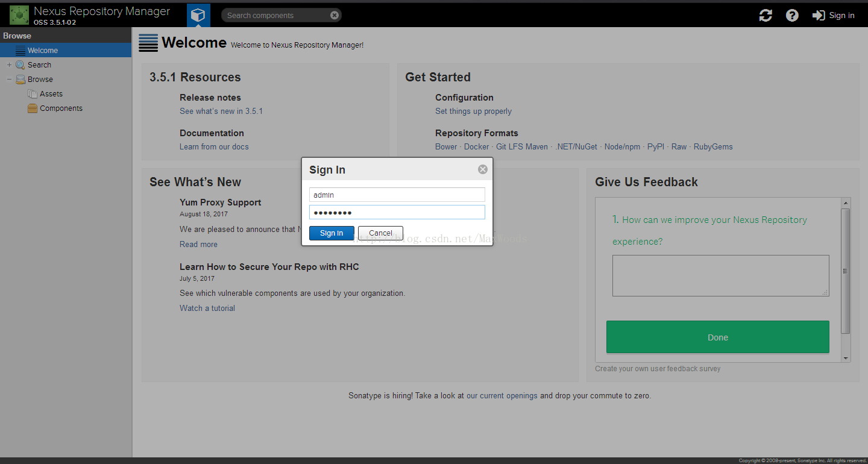The height and width of the screenshot is (464, 868).
Task: Click Read more under Yum Proxy Support
Action: pyautogui.click(x=198, y=245)
